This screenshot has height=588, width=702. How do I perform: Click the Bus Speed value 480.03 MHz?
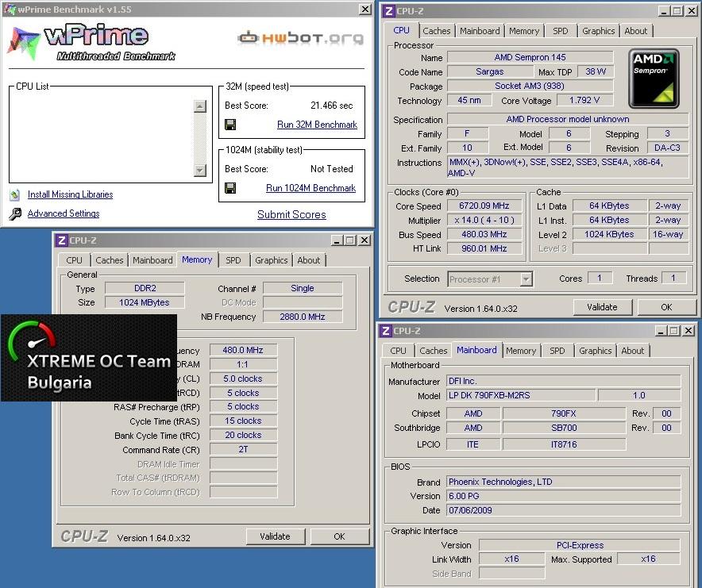pos(484,234)
